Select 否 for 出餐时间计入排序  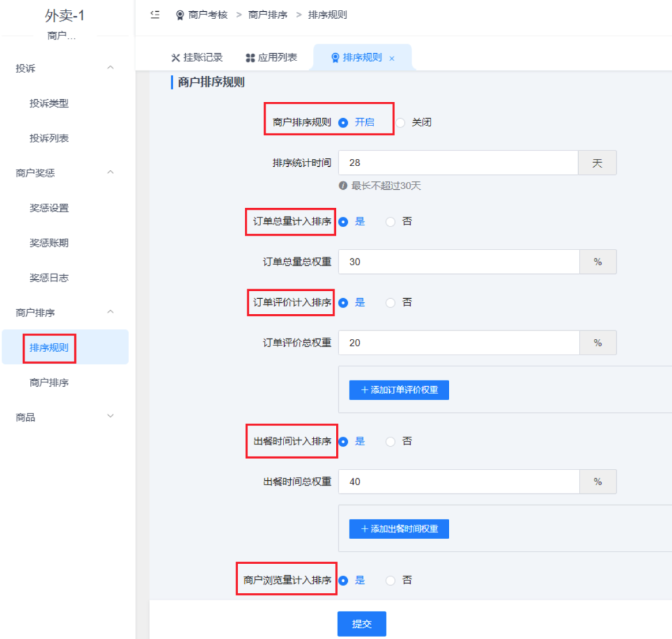(391, 442)
